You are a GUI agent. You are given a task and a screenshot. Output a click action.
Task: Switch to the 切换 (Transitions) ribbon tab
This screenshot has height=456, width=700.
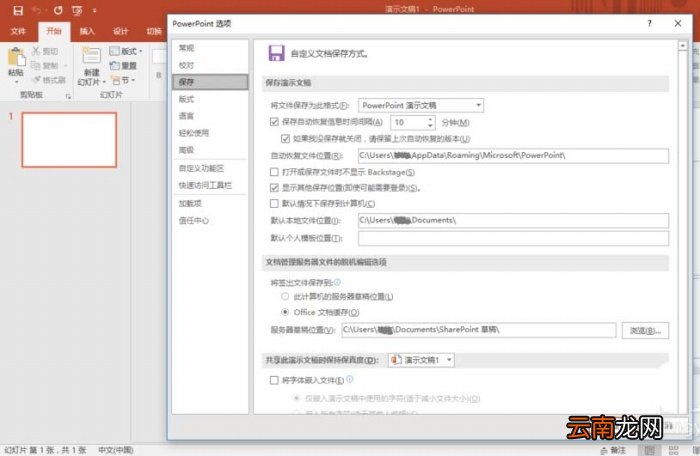click(154, 31)
